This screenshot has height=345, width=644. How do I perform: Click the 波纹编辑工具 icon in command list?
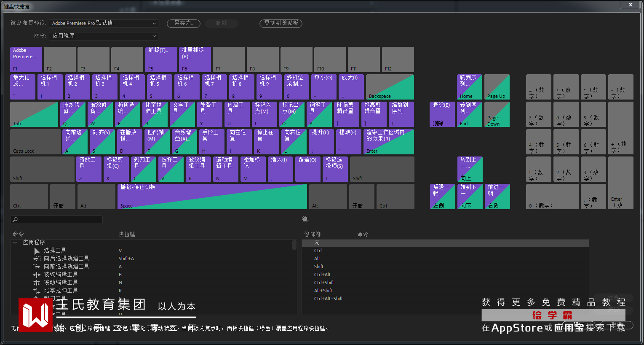(37, 275)
